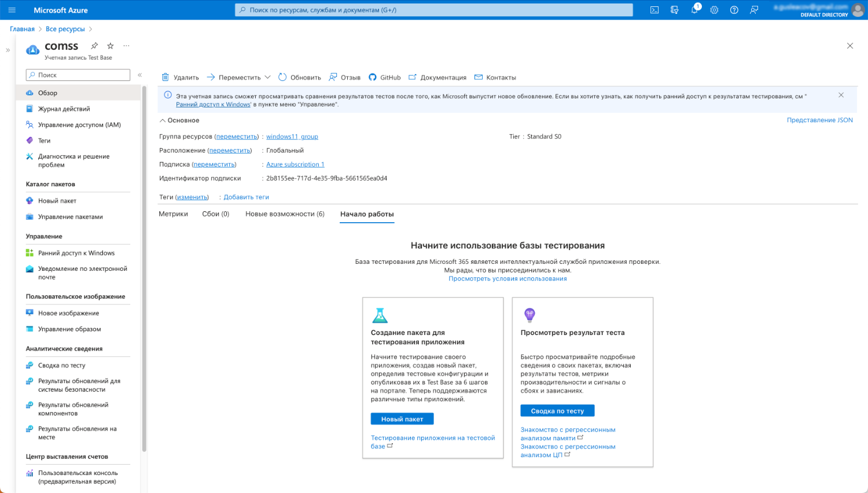Open the feedback icon in top bar

pyautogui.click(x=754, y=10)
